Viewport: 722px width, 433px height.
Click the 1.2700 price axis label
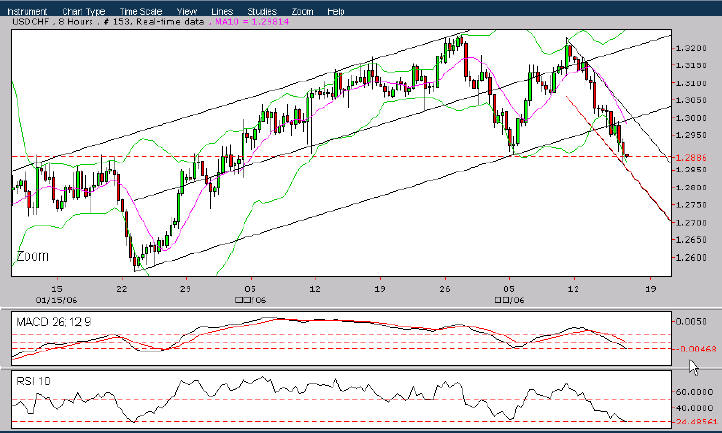point(691,222)
